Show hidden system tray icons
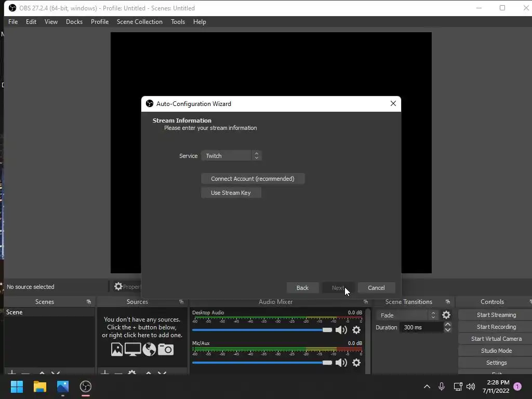The image size is (532, 399). click(x=427, y=387)
